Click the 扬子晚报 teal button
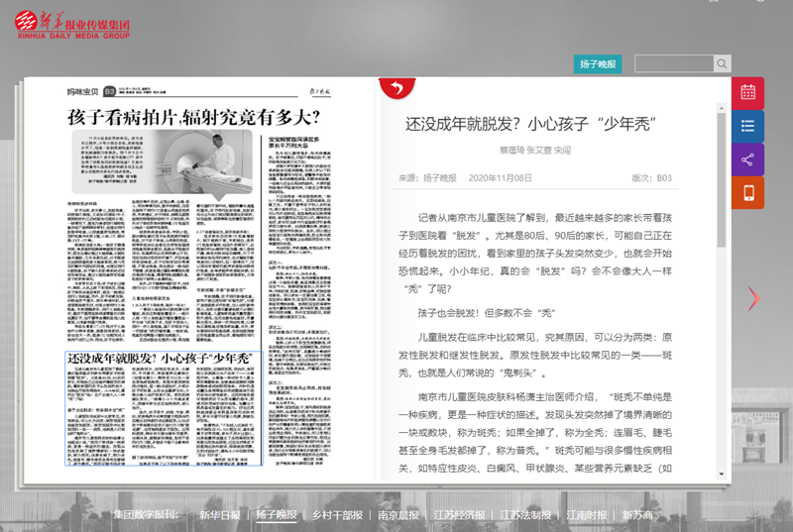The height and width of the screenshot is (532, 793). click(598, 64)
